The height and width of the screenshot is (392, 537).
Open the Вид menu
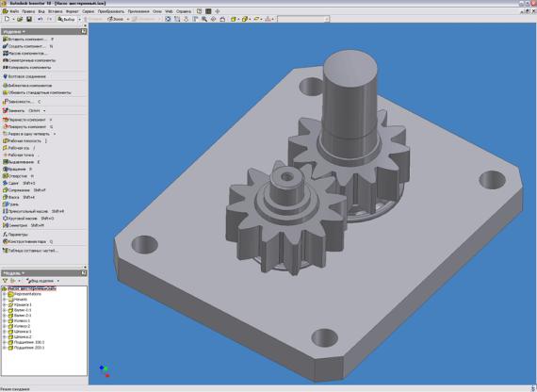pyautogui.click(x=41, y=11)
